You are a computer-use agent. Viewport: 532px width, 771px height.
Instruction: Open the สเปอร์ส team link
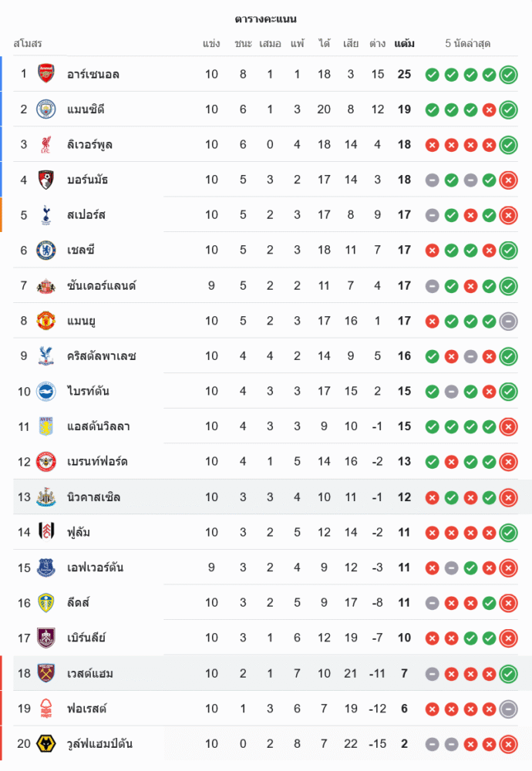click(x=86, y=215)
